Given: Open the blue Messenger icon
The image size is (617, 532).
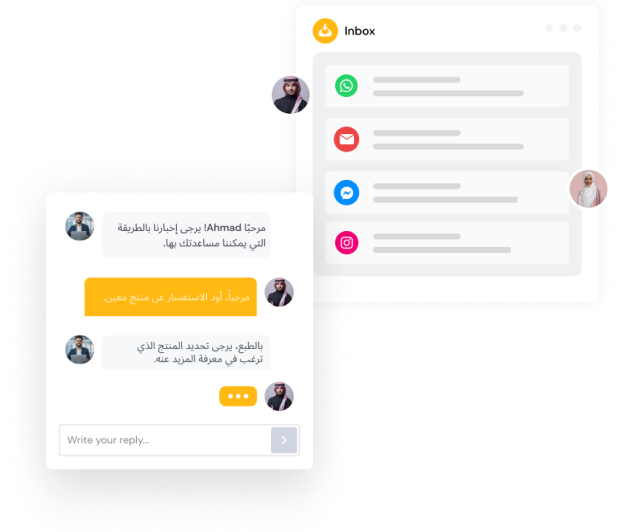Looking at the screenshot, I should point(346,193).
